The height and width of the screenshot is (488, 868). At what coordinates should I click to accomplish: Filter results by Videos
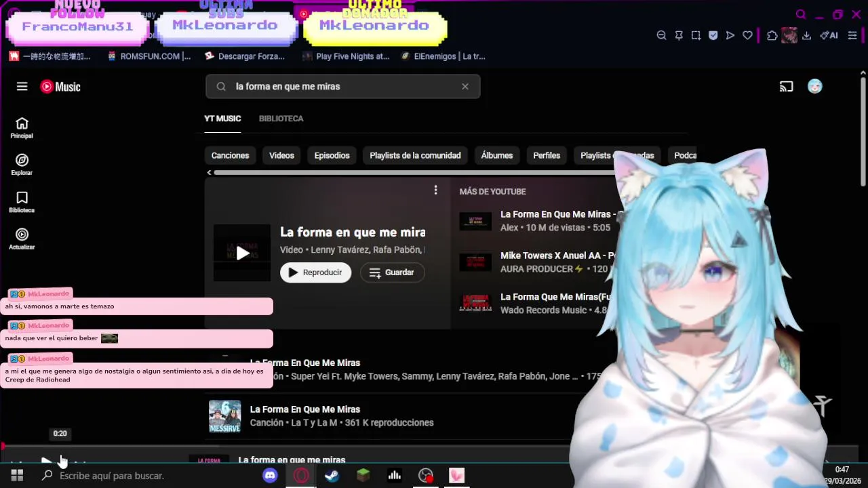tap(281, 155)
